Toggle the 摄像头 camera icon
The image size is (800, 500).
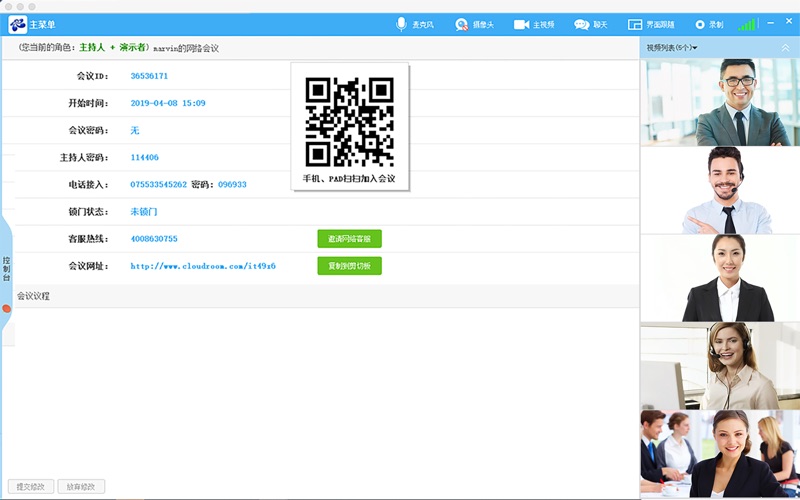tap(461, 24)
